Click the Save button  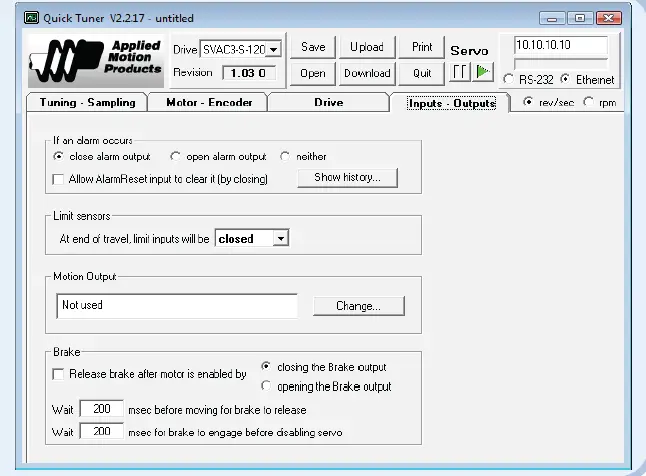coord(313,47)
